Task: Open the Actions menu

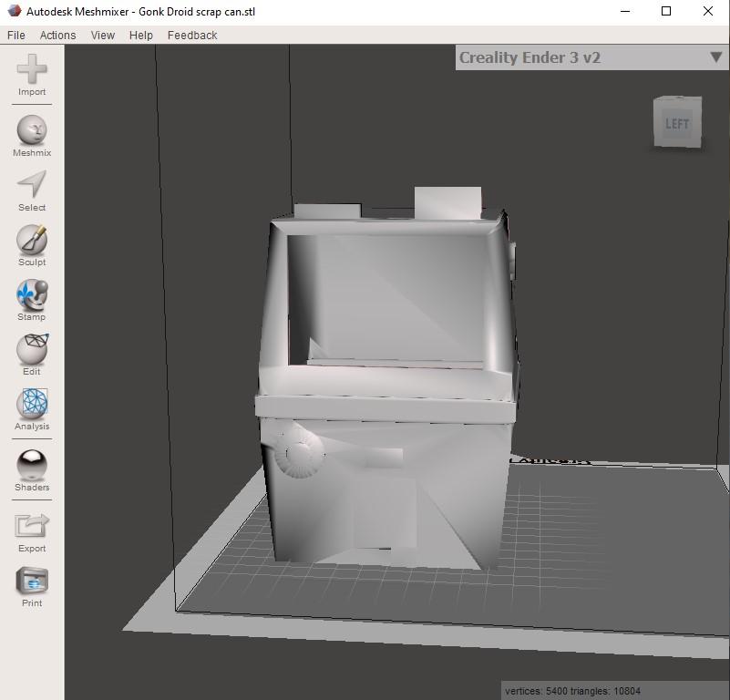Action: point(57,36)
